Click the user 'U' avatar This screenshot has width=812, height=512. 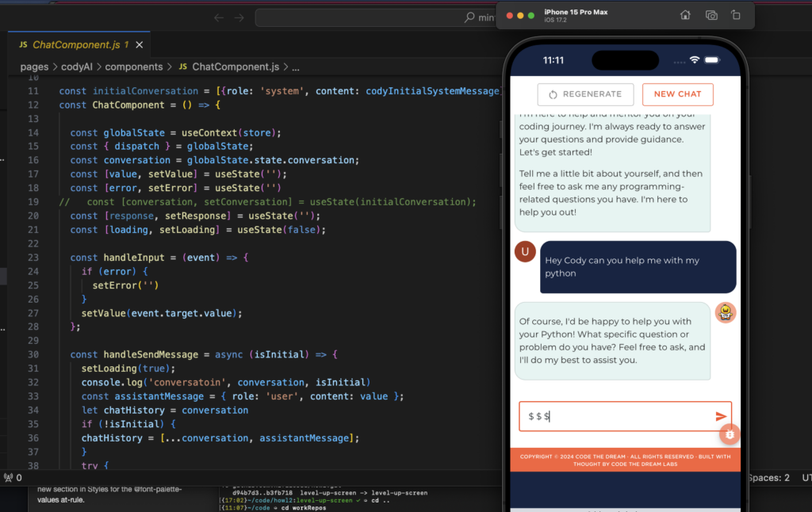[x=525, y=251]
